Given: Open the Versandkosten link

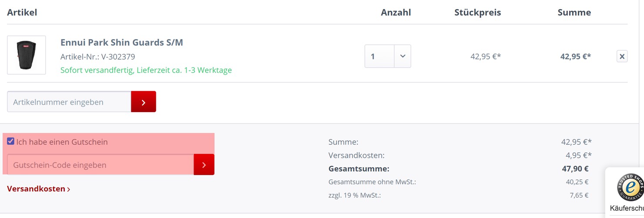Looking at the screenshot, I should coord(36,189).
